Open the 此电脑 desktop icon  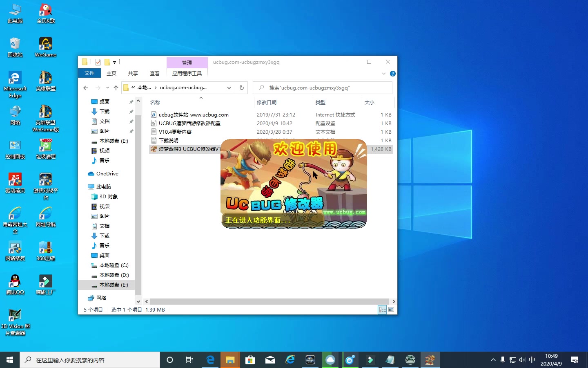(15, 13)
